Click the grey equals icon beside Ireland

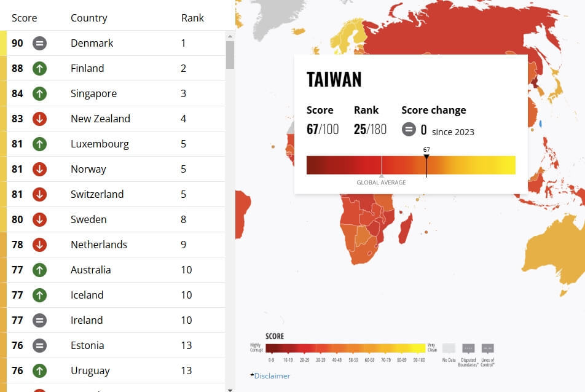[39, 320]
